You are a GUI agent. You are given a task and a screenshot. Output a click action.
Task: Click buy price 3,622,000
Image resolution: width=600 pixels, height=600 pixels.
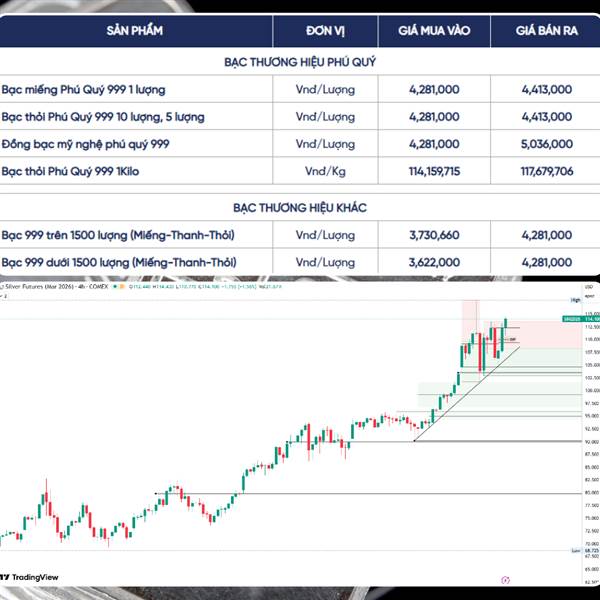pos(434,262)
